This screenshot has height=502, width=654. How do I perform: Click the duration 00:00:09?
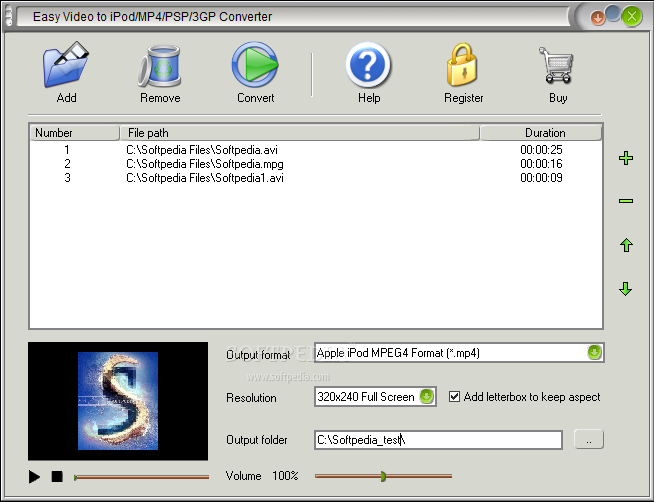(541, 178)
